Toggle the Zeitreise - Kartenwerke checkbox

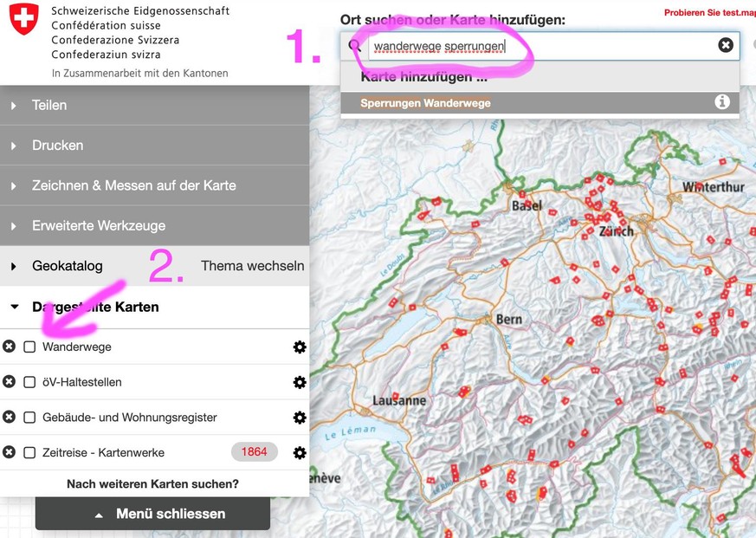(29, 452)
